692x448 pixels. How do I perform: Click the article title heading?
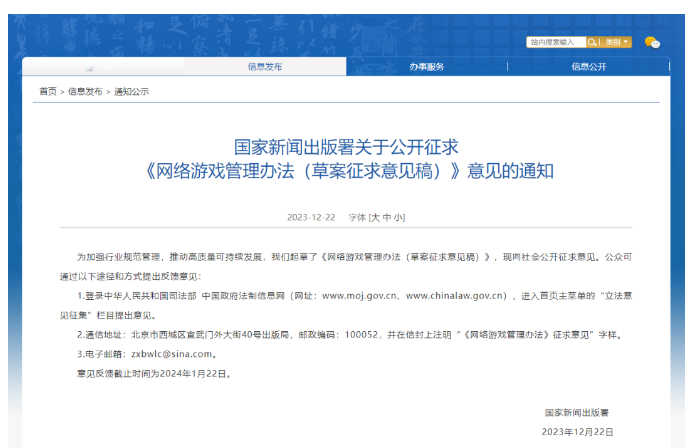pyautogui.click(x=346, y=158)
